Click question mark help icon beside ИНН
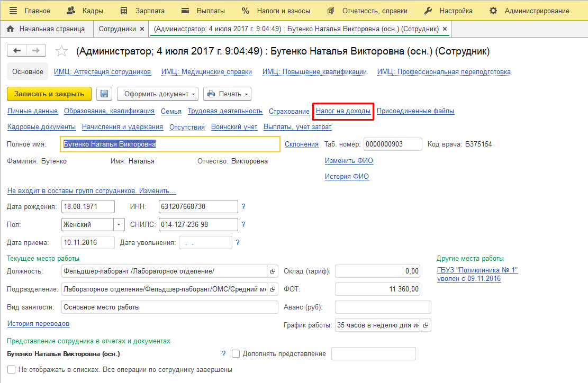This screenshot has height=383, width=588. [243, 206]
